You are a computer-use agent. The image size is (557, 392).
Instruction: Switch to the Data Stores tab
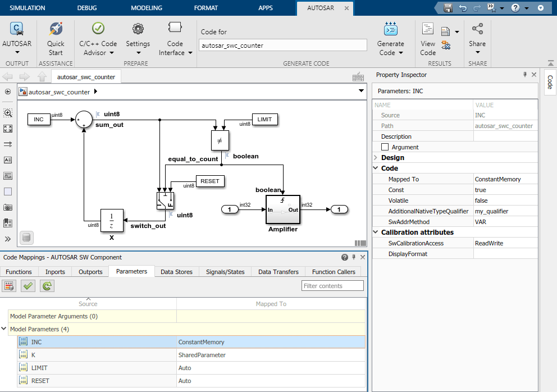tap(176, 272)
